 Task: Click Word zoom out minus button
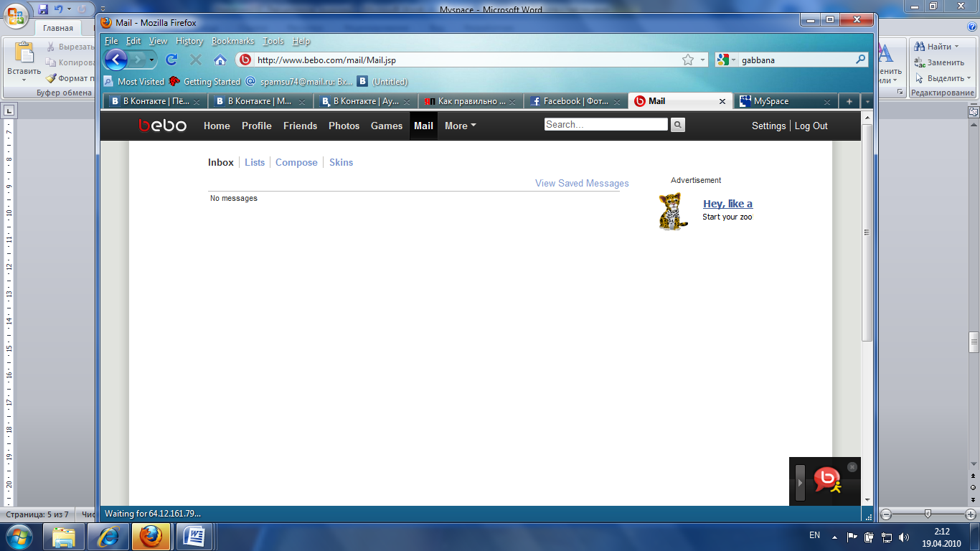pyautogui.click(x=886, y=514)
